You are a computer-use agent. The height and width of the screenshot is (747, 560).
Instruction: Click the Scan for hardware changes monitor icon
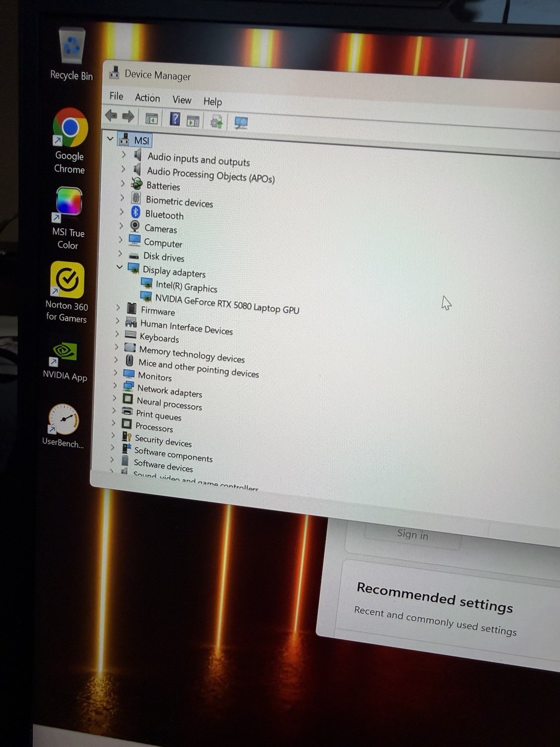coord(241,123)
